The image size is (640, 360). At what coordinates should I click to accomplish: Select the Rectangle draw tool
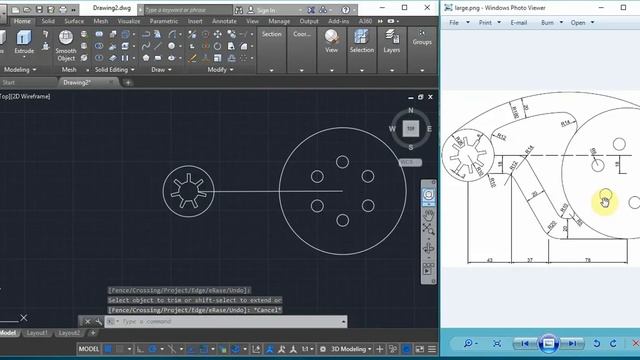[158, 58]
